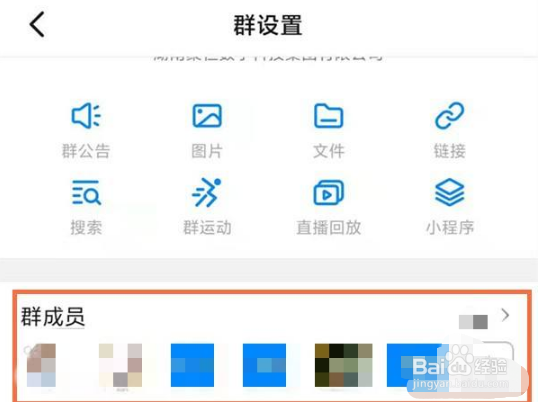The height and width of the screenshot is (402, 538).
Task: Open the 文件 files folder icon
Action: coord(329,116)
